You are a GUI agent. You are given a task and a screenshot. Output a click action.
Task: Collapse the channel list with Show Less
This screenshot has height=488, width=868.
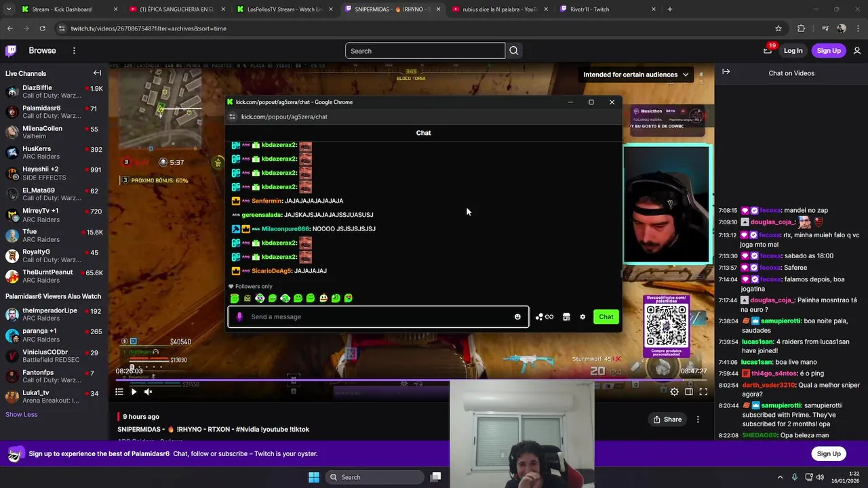point(22,414)
